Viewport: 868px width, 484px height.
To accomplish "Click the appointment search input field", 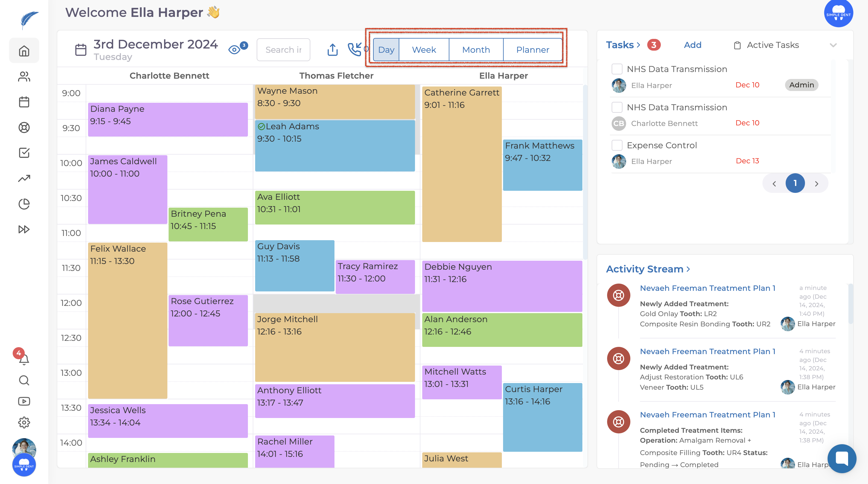I will click(x=283, y=50).
